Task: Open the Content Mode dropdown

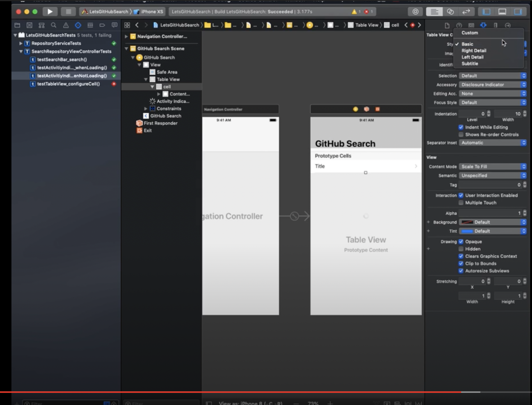Action: pos(493,166)
